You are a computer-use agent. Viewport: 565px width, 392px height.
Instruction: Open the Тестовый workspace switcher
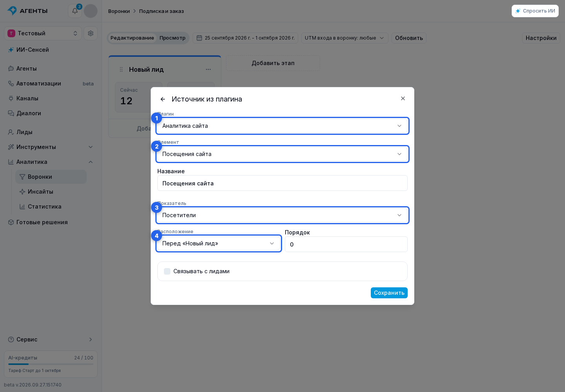(x=43, y=33)
